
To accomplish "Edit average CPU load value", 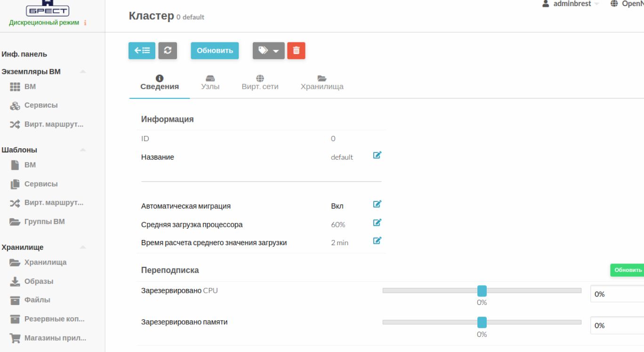I will click(377, 223).
